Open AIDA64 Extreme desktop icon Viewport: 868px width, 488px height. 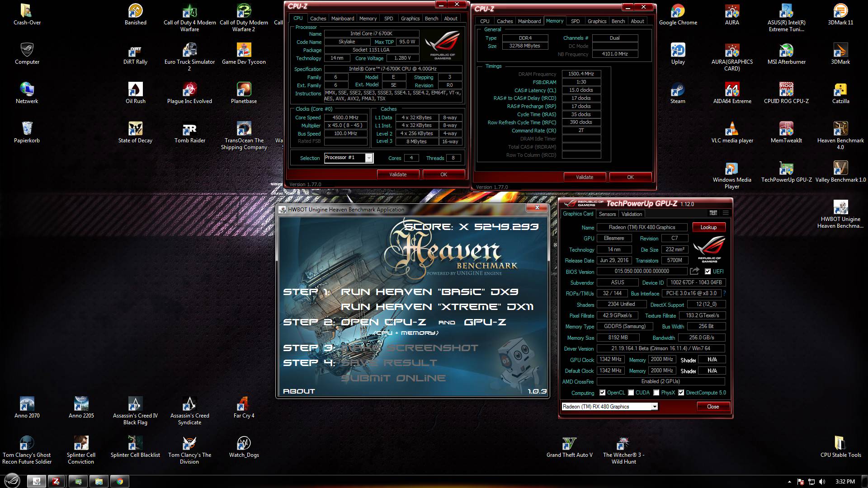coord(732,94)
